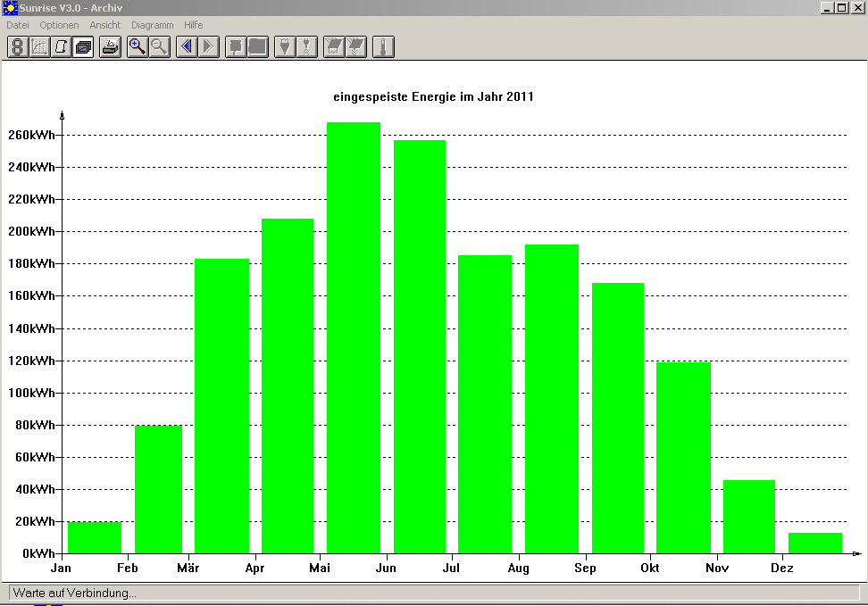Screen dimensions: 868x606
Task: Click the 'Nov' month label
Action: 717,568
